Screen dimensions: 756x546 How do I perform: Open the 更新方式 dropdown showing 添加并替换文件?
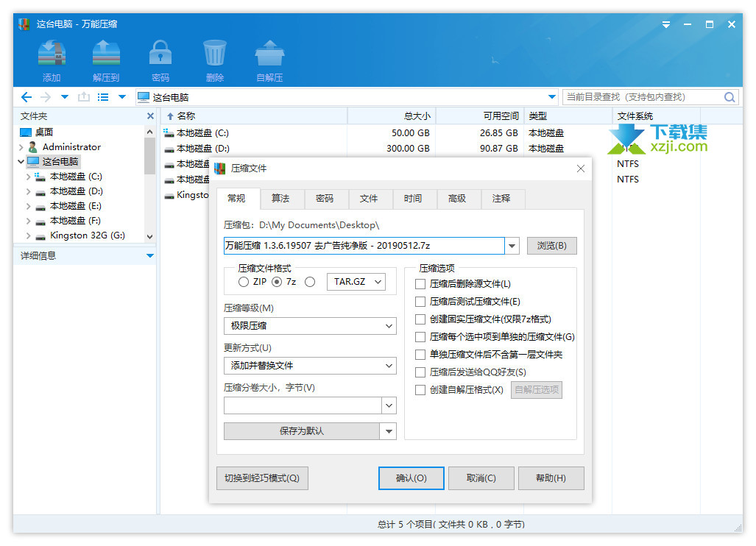pos(310,366)
